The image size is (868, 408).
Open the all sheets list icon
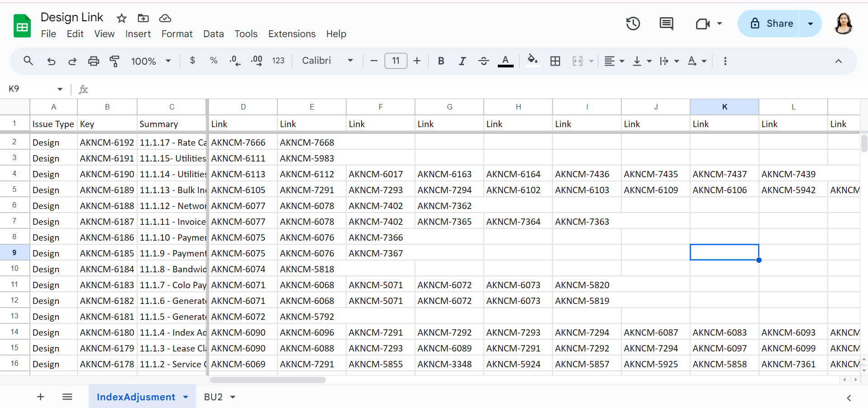pos(67,397)
